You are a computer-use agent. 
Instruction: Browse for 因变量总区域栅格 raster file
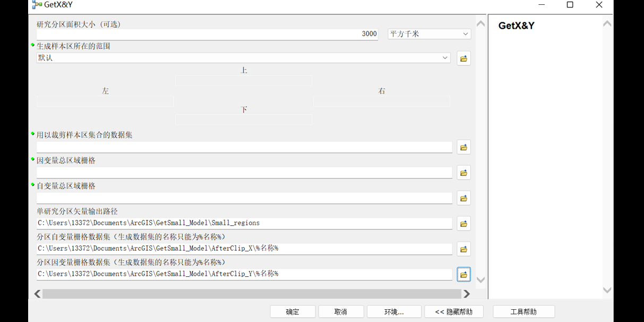(463, 173)
